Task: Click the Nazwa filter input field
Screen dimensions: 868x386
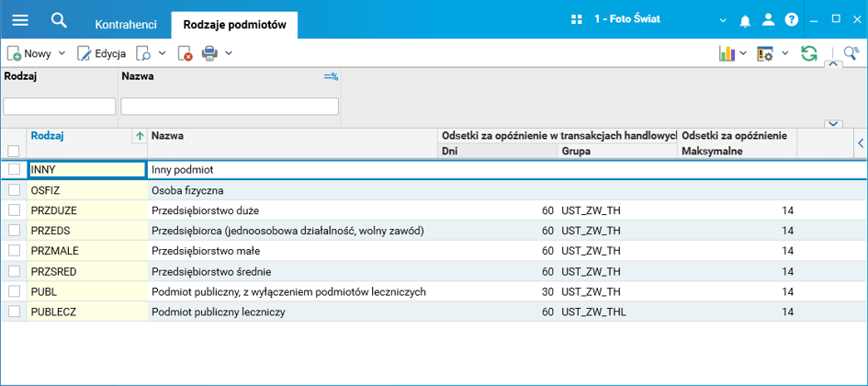Action: click(230, 107)
